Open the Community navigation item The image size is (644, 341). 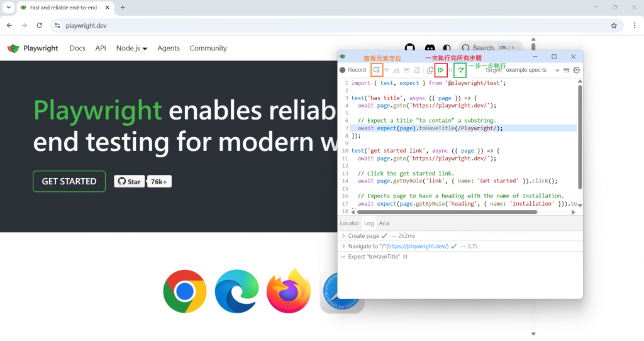point(208,48)
